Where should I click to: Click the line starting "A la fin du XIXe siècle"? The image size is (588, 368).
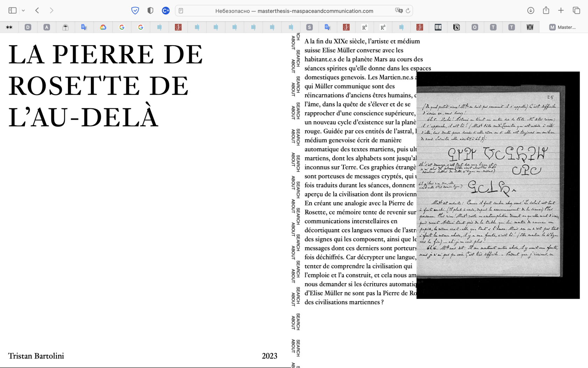click(x=362, y=41)
